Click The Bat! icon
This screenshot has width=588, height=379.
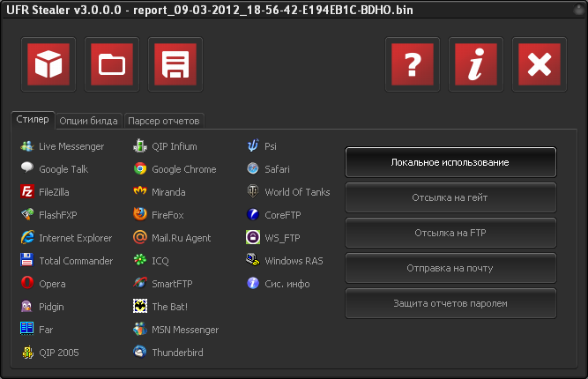(140, 306)
